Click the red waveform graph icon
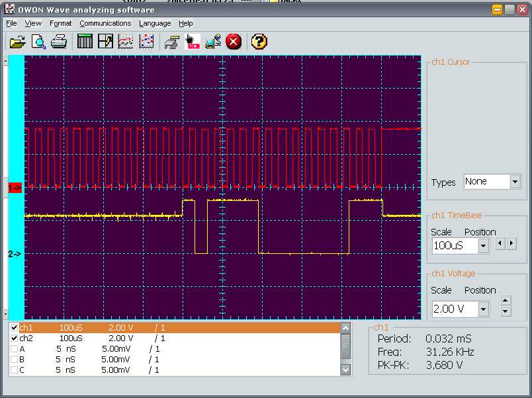Screen dimensions: 532x398 click(126, 42)
